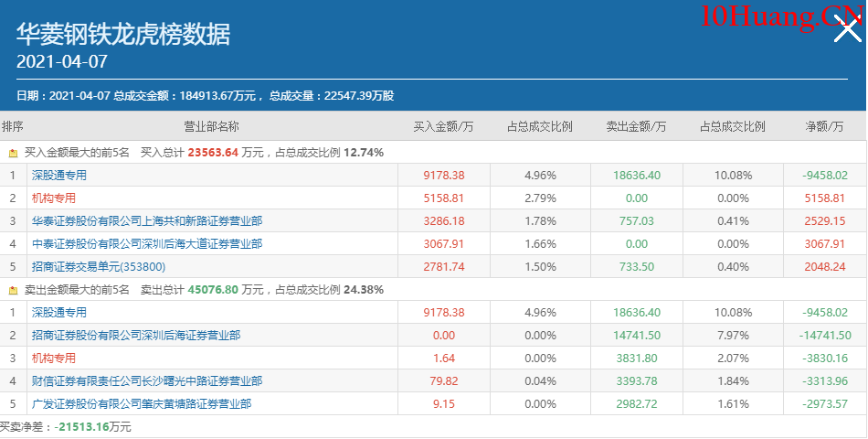868x439 pixels.
Task: Open 中泰证券深圳后海大道证券营业部 link
Action: (x=147, y=244)
